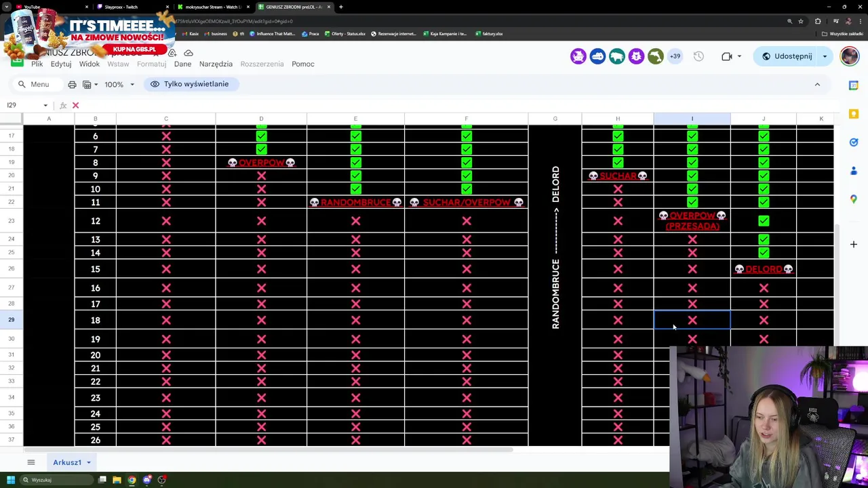The height and width of the screenshot is (488, 868).
Task: Click green check in column E row 21
Action: [x=355, y=189]
